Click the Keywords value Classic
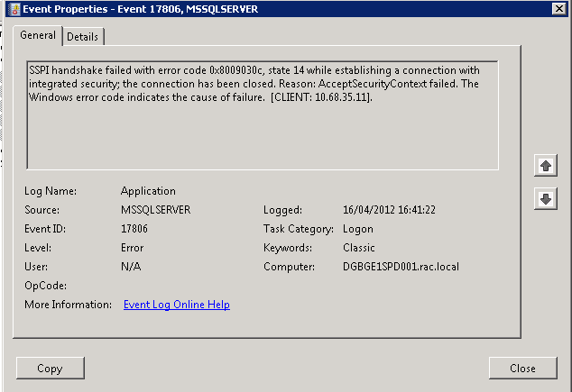The width and height of the screenshot is (572, 392). coord(360,248)
